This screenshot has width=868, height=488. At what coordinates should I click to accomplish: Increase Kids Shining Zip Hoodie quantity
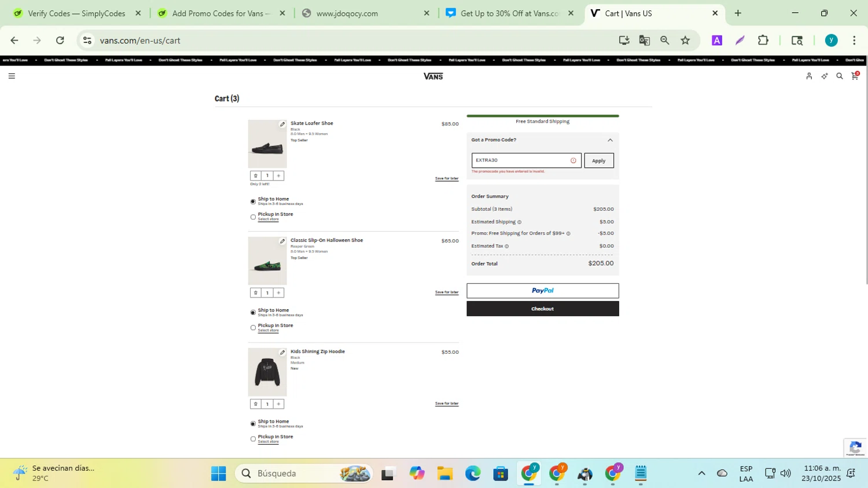(278, 404)
